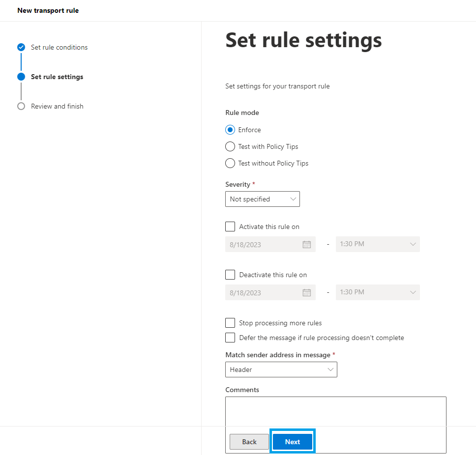This screenshot has width=476, height=455.
Task: Go to Review and finish step
Action: [x=57, y=106]
